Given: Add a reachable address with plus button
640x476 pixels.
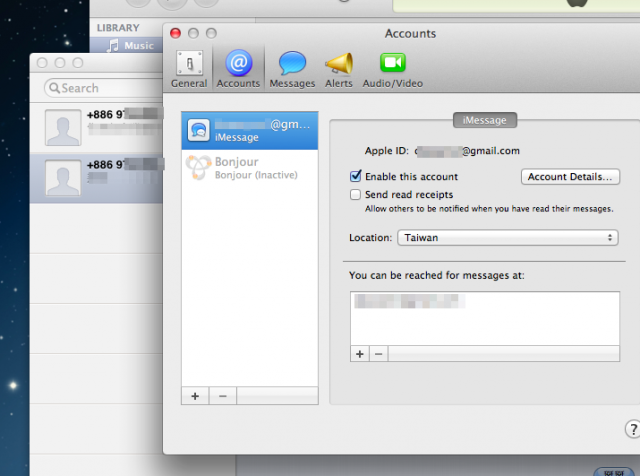Looking at the screenshot, I should coord(360,354).
